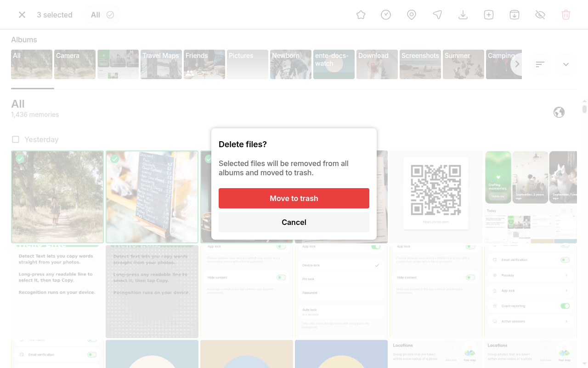Image resolution: width=588 pixels, height=368 pixels.
Task: Toggle the All select chip
Action: tap(102, 15)
